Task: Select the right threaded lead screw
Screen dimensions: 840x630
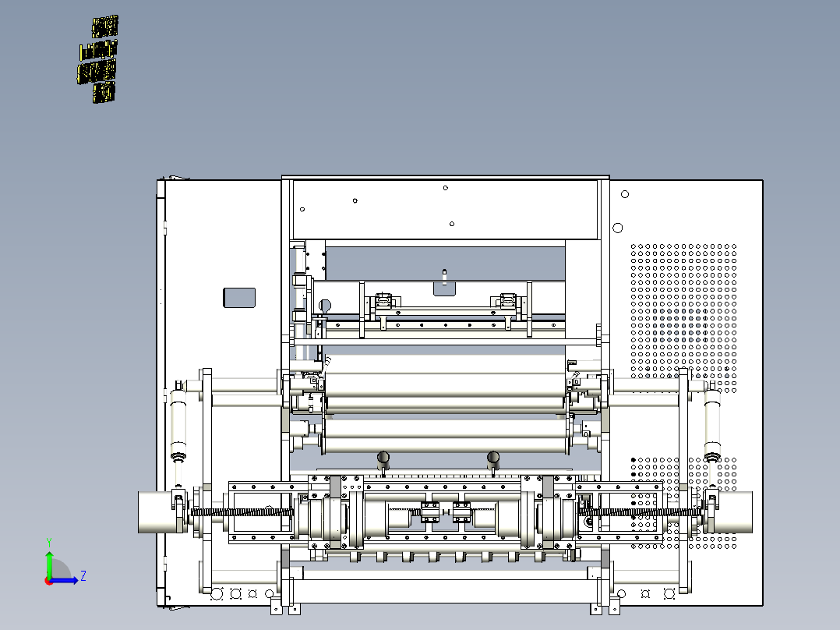Action: click(640, 512)
